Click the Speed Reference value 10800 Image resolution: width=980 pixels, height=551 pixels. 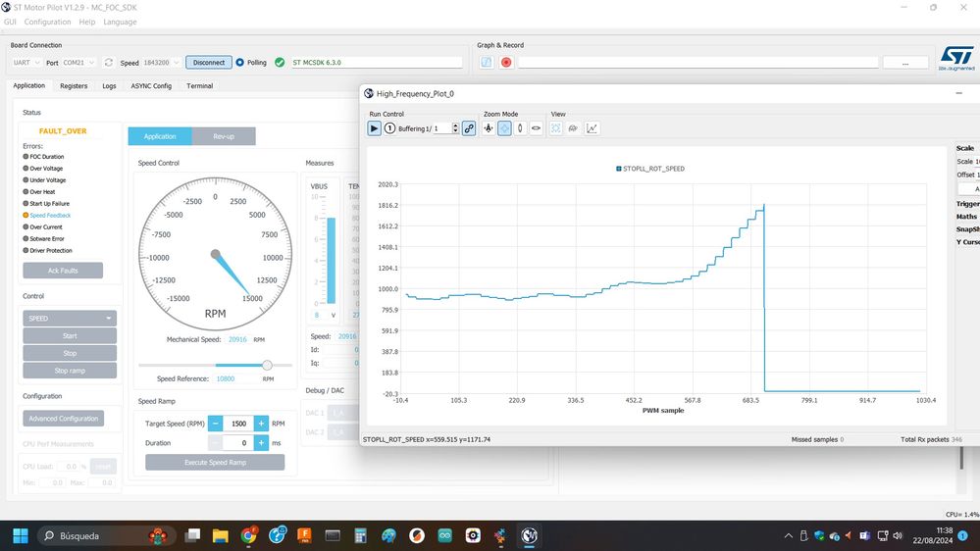coord(226,378)
